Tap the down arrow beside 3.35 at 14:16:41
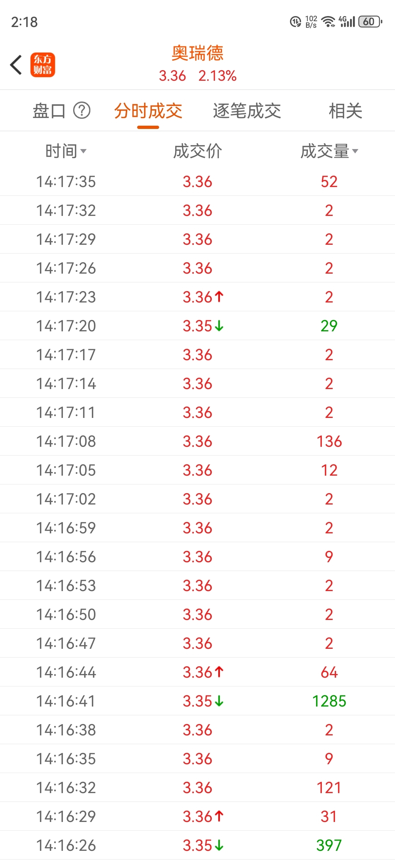Screen dimensions: 395x868 click(x=219, y=701)
